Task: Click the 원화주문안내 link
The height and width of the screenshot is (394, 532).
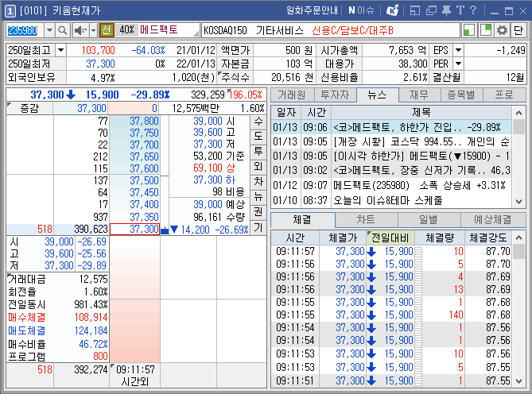Action: [313, 10]
